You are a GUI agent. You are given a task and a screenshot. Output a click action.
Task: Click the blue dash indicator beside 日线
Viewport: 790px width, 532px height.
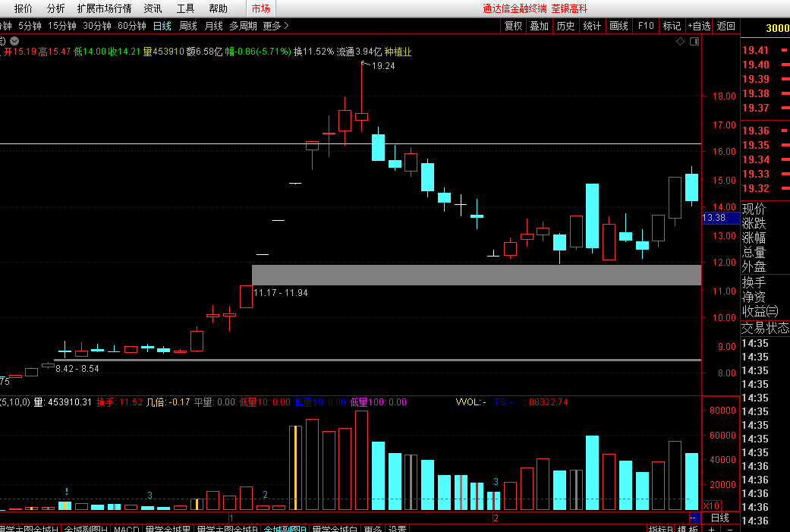[694, 518]
